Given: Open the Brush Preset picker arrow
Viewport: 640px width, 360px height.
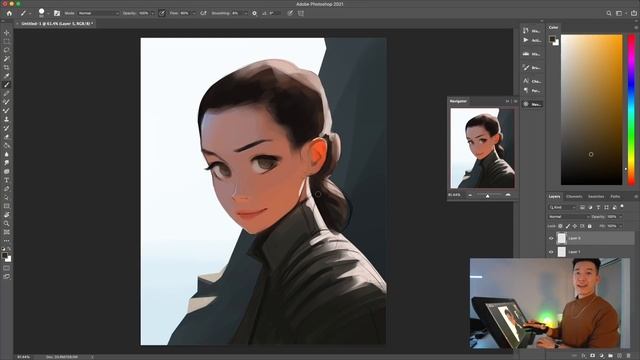Looking at the screenshot, I should [x=48, y=13].
